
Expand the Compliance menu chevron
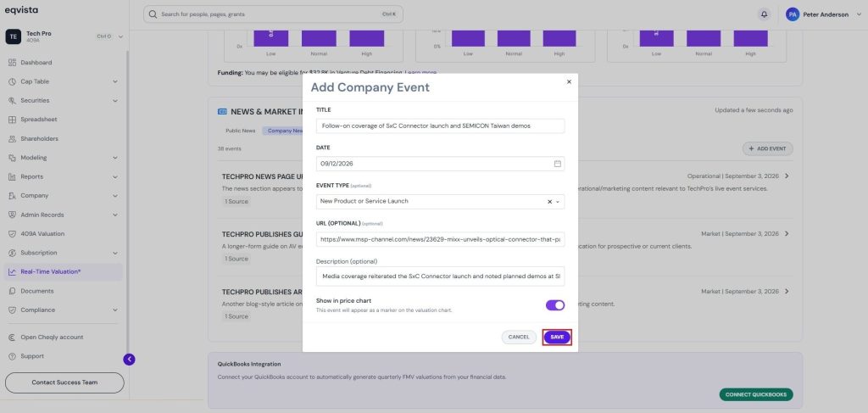pos(115,310)
